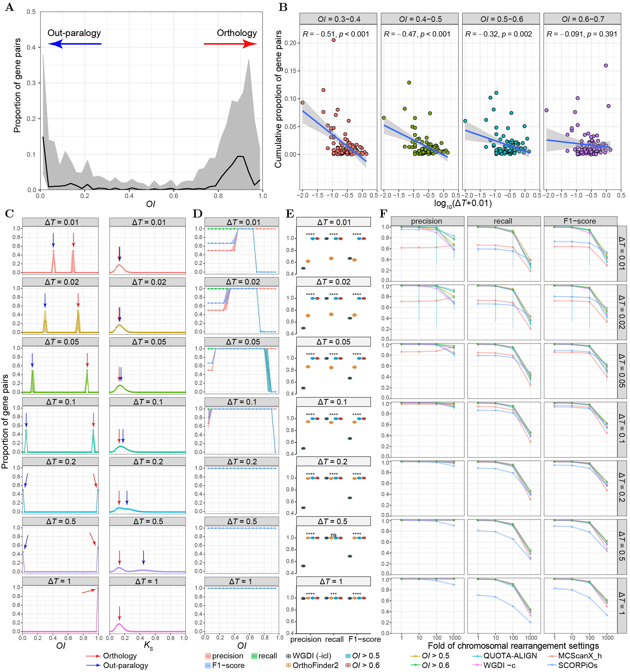Click the panel B label letter
The height and width of the screenshot is (672, 630).
click(x=283, y=7)
